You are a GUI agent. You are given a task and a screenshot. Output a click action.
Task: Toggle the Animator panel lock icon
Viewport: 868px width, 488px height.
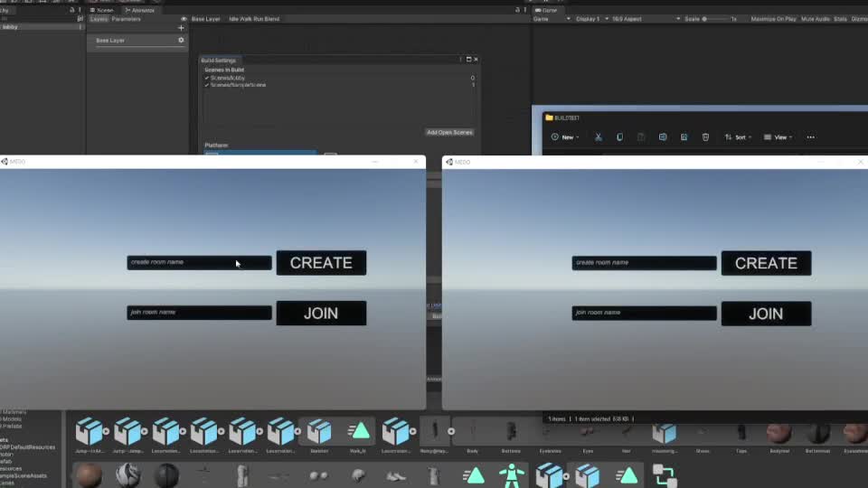tap(517, 10)
